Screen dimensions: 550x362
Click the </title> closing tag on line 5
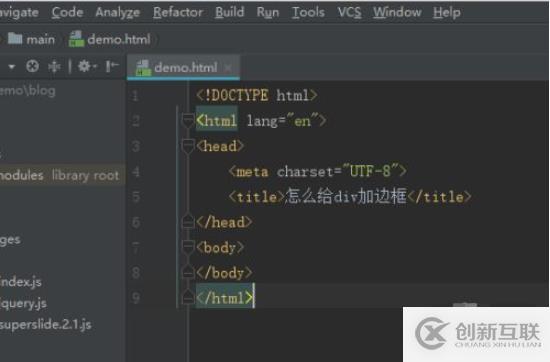439,197
